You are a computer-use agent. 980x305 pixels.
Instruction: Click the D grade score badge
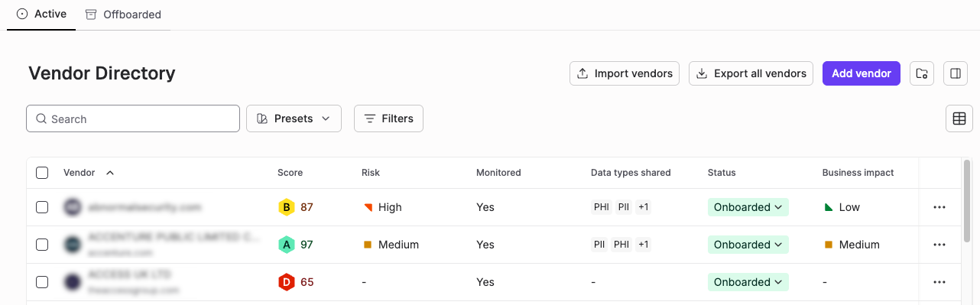pos(287,282)
